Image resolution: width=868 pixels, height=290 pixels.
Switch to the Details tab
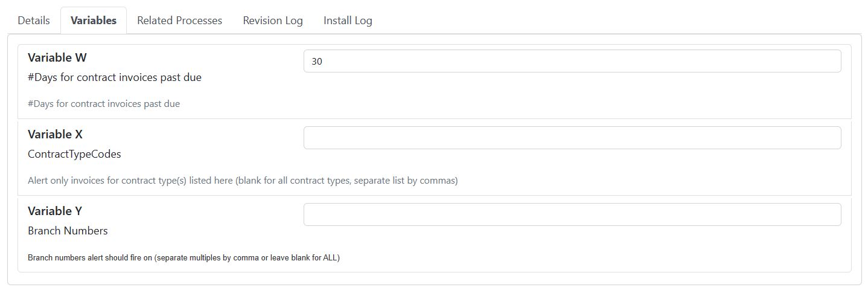click(34, 20)
